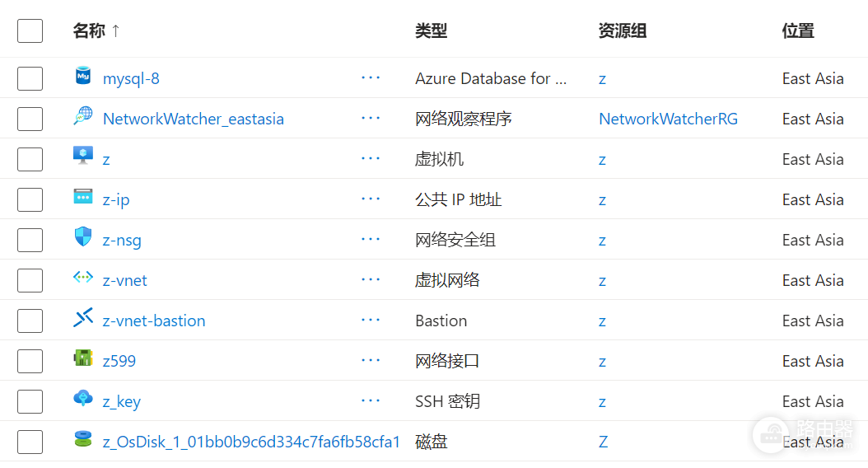Check the mysql-8 row checkbox

(x=30, y=78)
